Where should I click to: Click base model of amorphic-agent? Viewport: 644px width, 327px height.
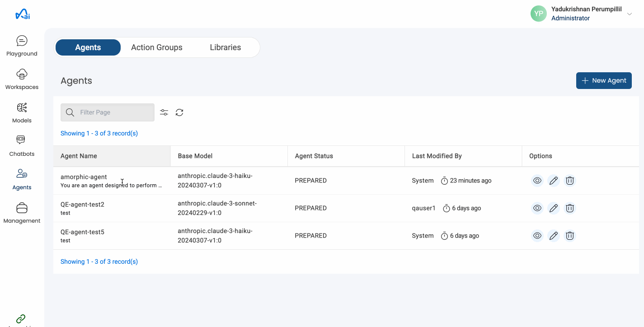(215, 181)
